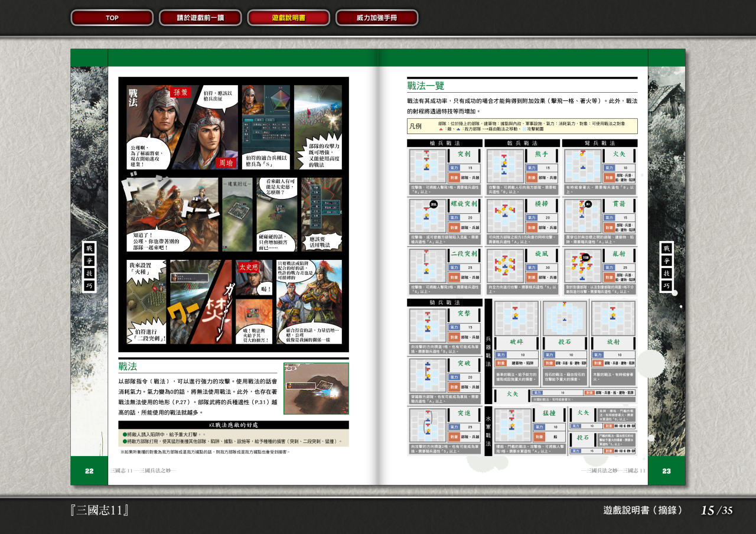Click the 水軍戰法 vertical header
Image resolution: width=756 pixels, height=534 pixels.
click(488, 431)
